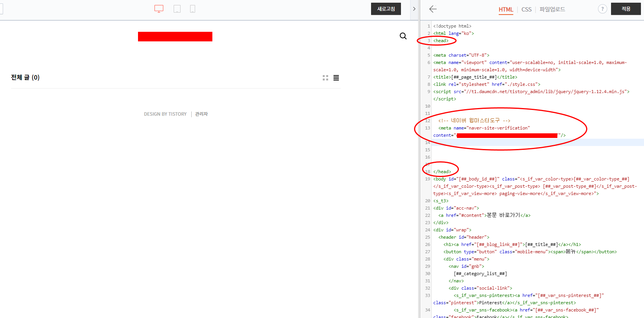Click the [##_blog_link_##] h1 line
Viewport: 644px width, 318px height.
tap(512, 244)
